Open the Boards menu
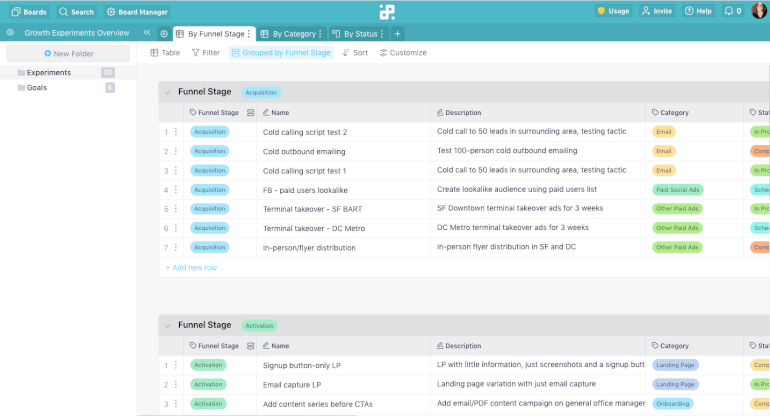 click(29, 12)
